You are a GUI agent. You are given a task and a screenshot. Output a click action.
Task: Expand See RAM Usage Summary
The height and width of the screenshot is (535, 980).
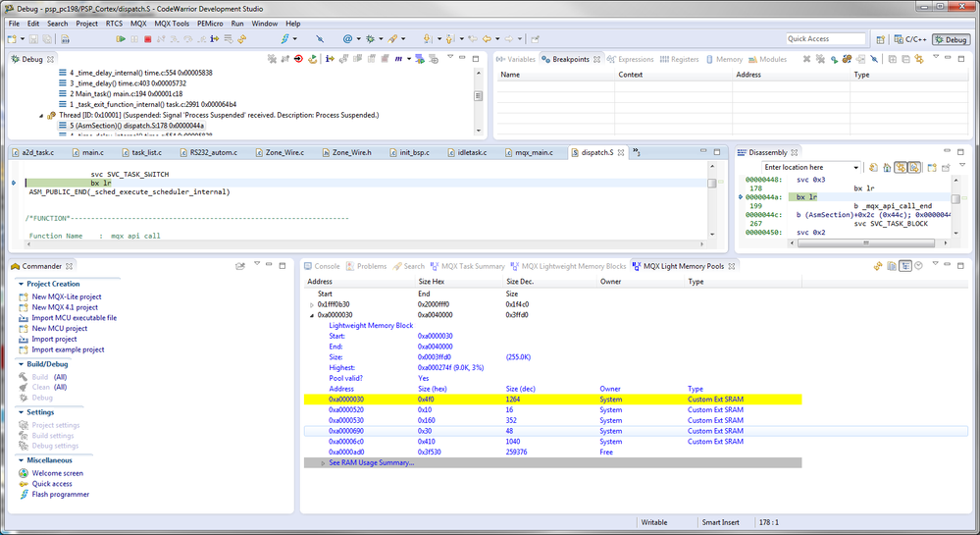(323, 462)
